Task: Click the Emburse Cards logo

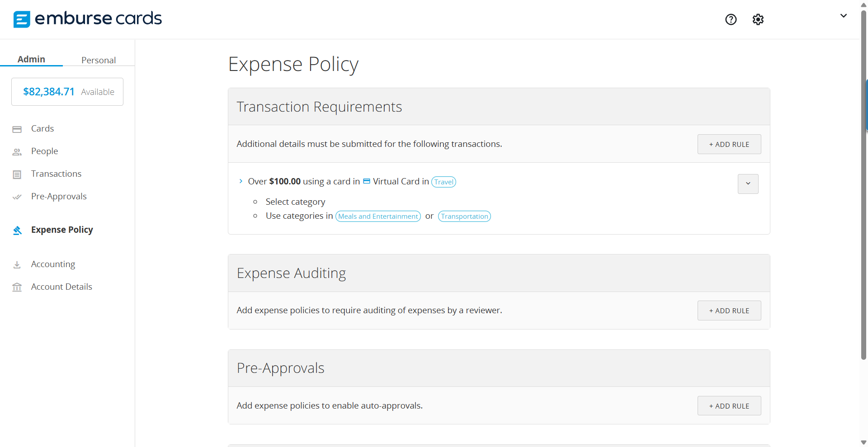Action: tap(87, 19)
